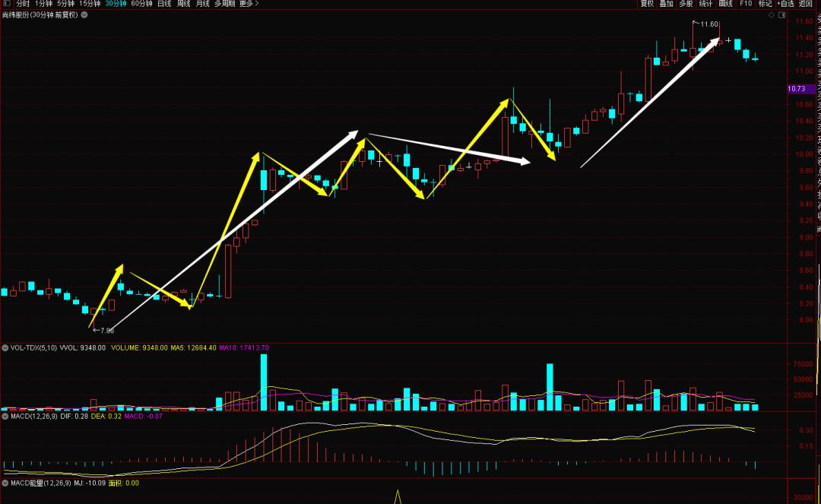Screen dimensions: 821x504
Task: Switch to the 分时 intraday view
Action: pos(23,4)
